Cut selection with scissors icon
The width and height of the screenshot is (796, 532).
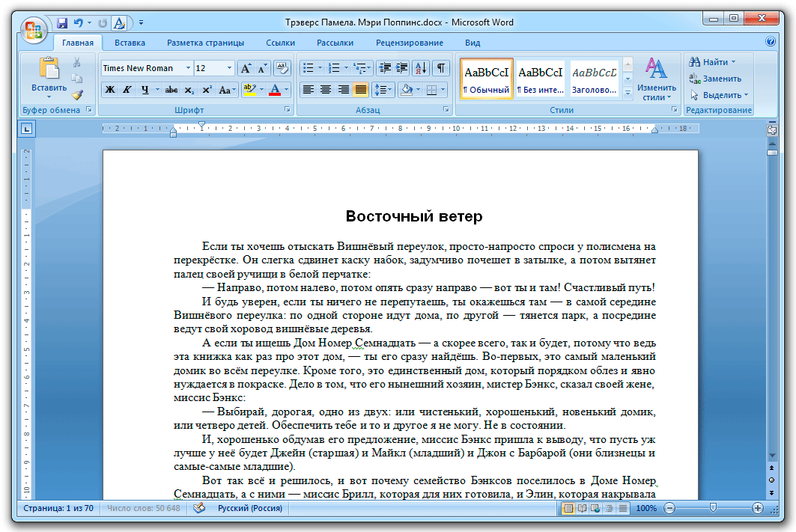coord(76,62)
